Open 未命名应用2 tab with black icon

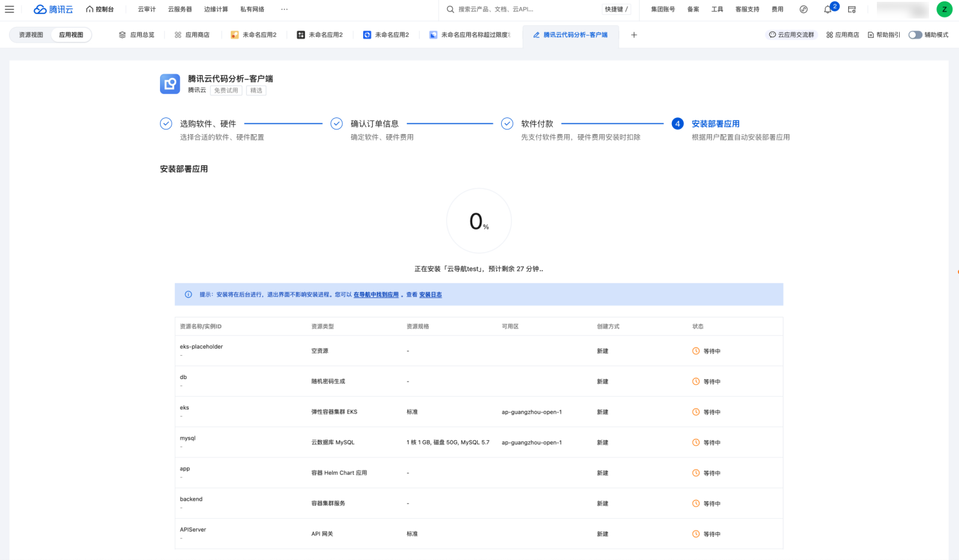click(320, 35)
